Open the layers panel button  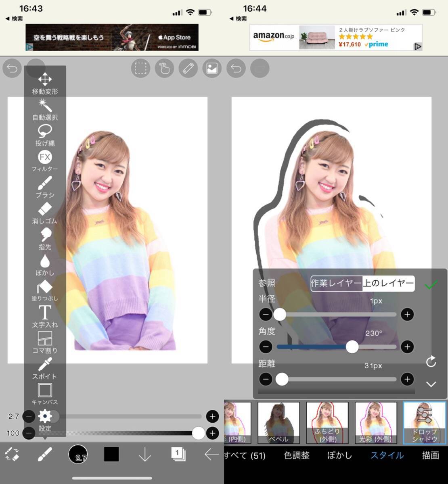pos(178,454)
